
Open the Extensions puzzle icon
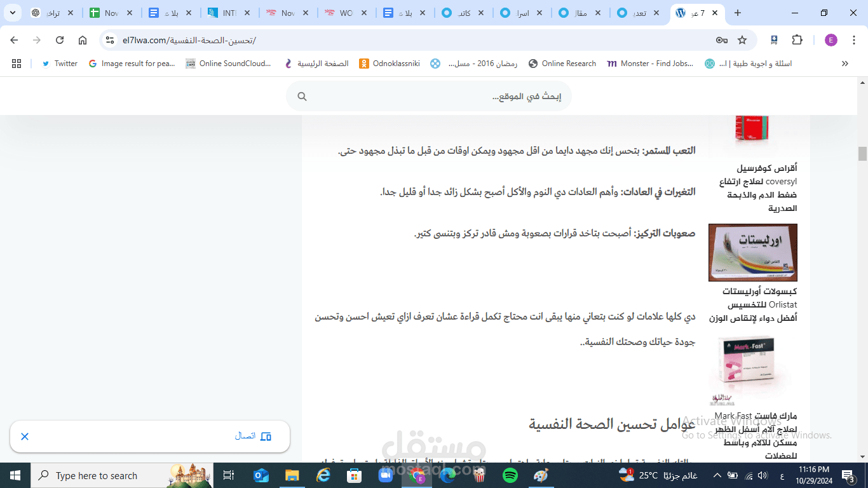(797, 40)
